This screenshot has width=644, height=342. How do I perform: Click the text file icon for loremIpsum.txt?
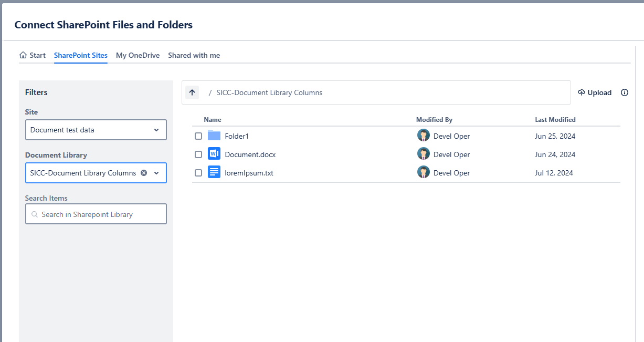(214, 172)
